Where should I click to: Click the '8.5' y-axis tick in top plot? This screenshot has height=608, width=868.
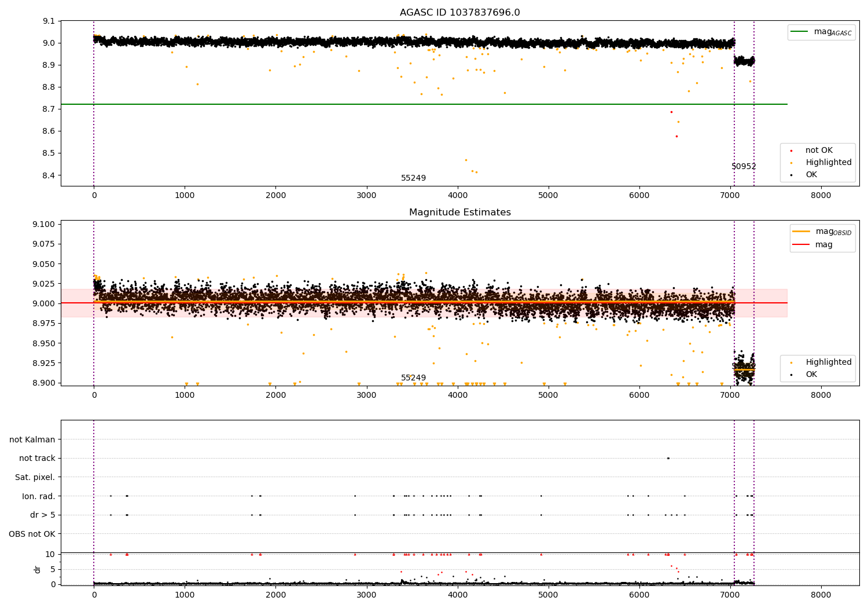coord(49,153)
